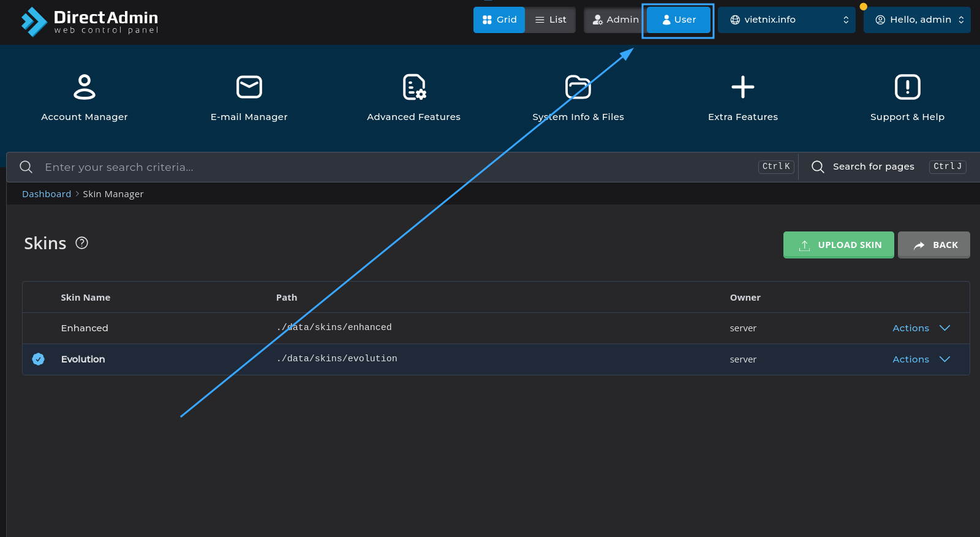Click the Skin Name column header
The image size is (980, 537).
point(86,298)
